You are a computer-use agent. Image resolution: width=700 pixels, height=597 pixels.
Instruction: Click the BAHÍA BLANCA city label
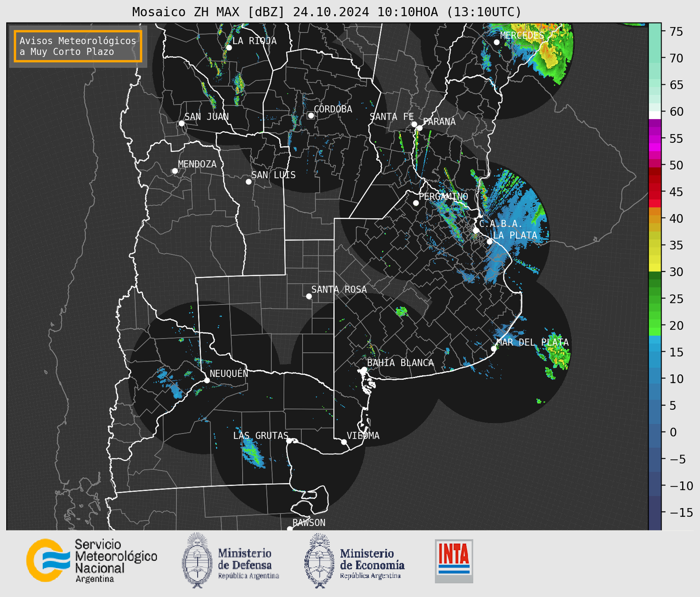click(x=400, y=363)
